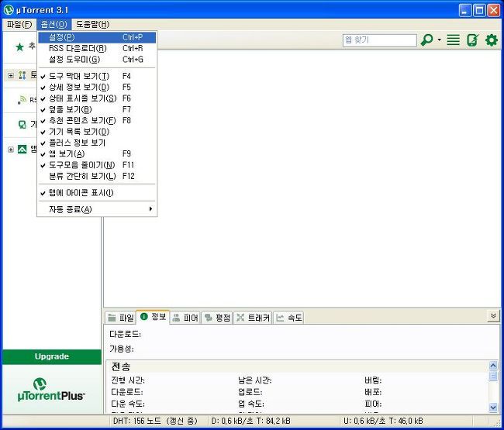Toggle 상태 표시줄 보기(S) option
The width and height of the screenshot is (504, 430).
[97, 98]
